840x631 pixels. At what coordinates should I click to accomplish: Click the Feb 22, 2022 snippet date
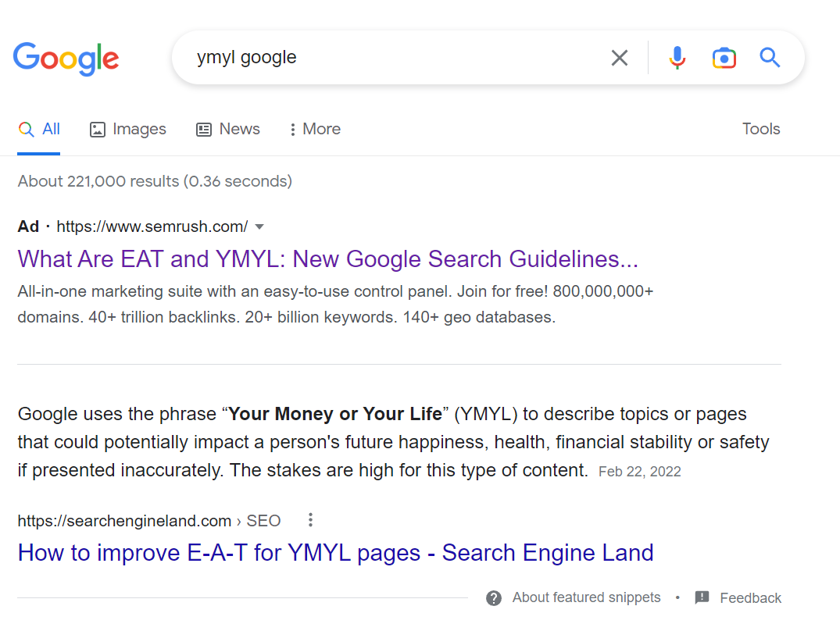click(640, 472)
